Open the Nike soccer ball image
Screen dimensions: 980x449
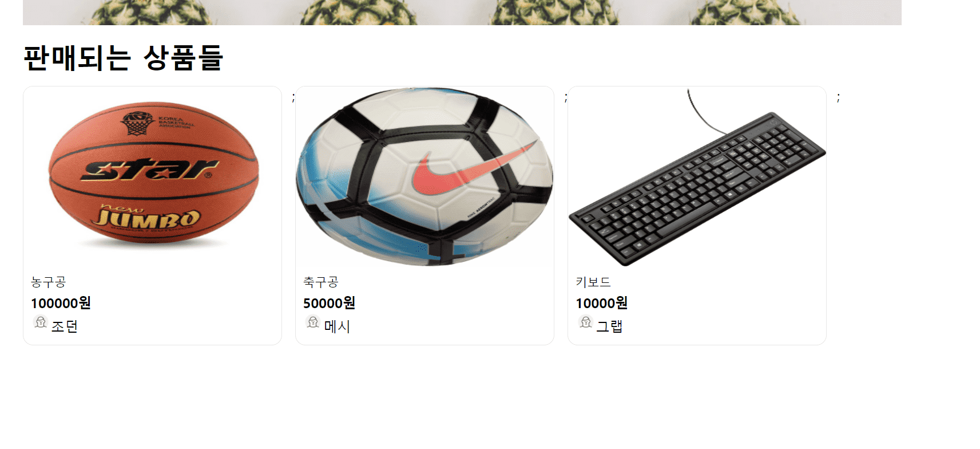click(x=424, y=176)
